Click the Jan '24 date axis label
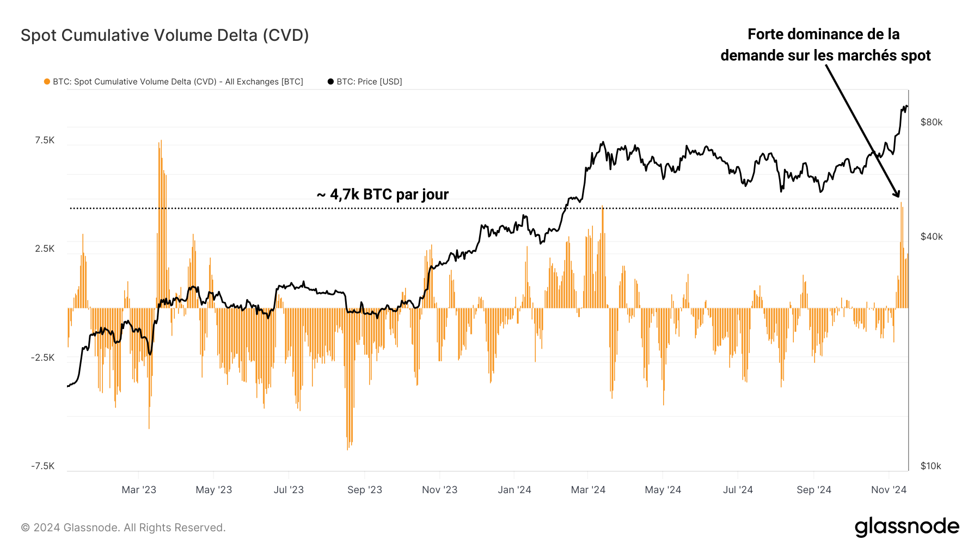The width and height of the screenshot is (980, 552). (514, 490)
